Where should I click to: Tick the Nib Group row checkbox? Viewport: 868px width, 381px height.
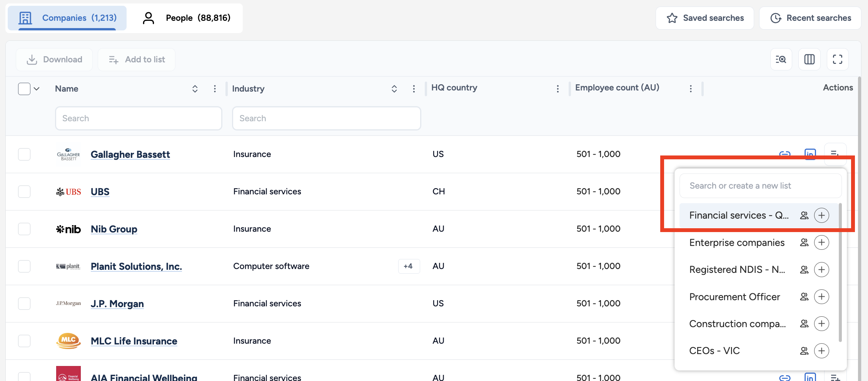(24, 229)
